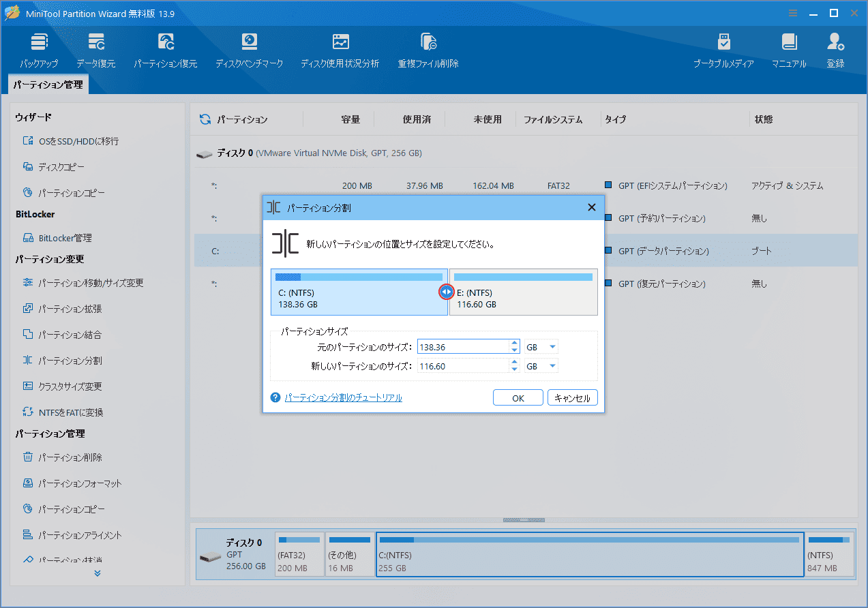Choose NTFSをFATに変換

click(x=63, y=412)
